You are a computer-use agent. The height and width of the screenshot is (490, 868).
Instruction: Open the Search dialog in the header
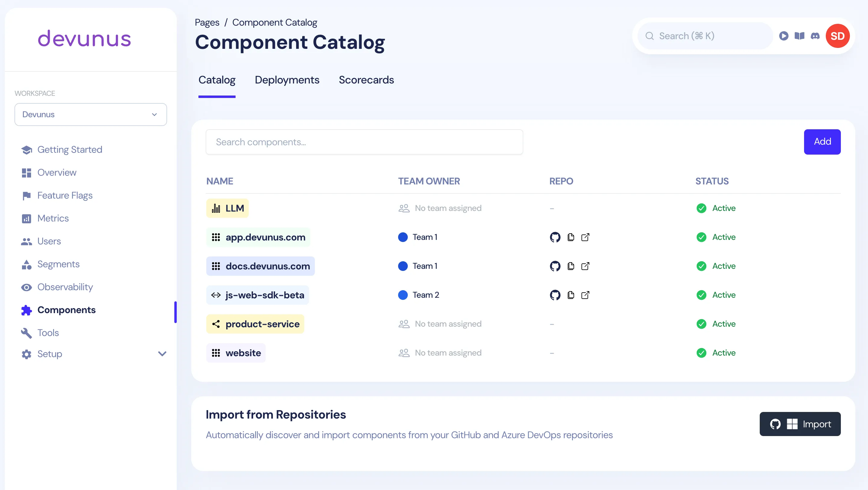(x=704, y=36)
